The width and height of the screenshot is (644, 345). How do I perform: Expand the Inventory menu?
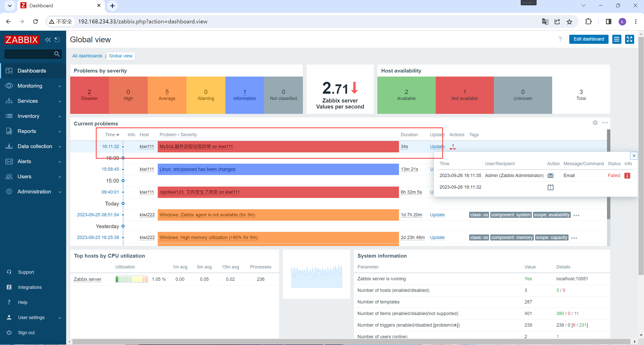(33, 116)
